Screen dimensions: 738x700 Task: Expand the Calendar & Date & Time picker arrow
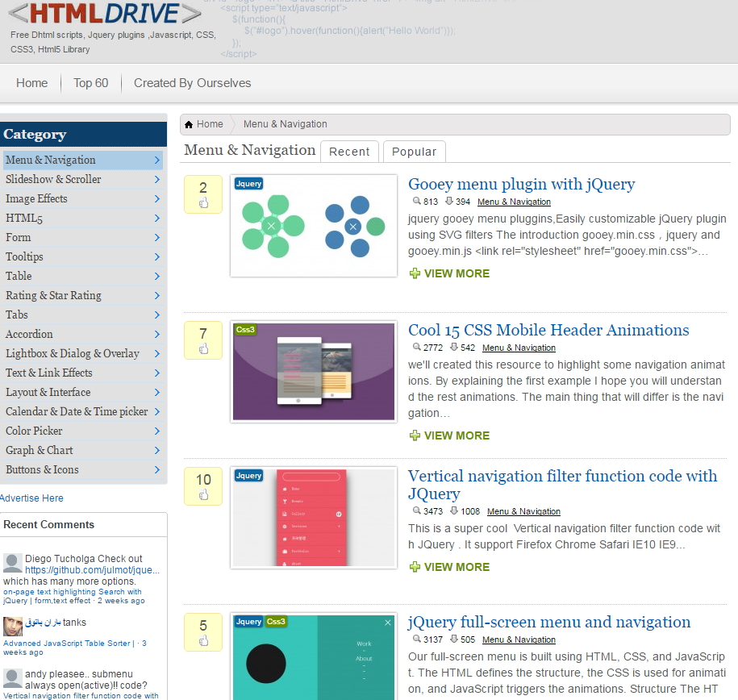pos(157,411)
